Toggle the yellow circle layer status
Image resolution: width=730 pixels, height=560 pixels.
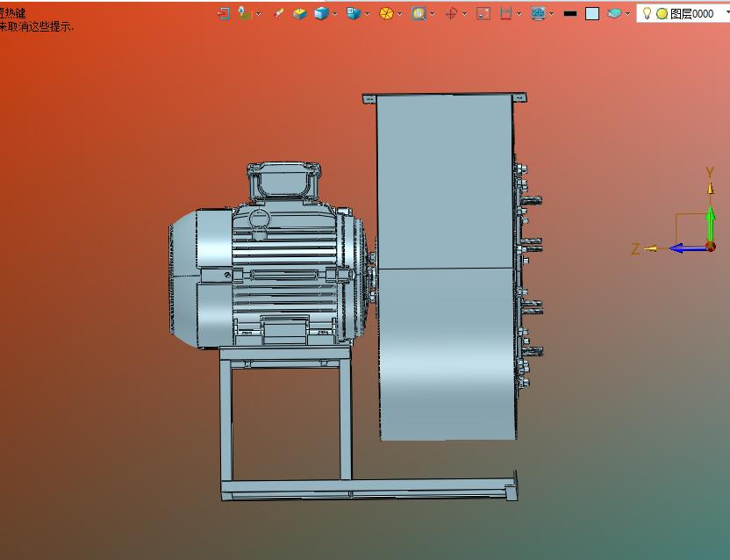pyautogui.click(x=662, y=14)
